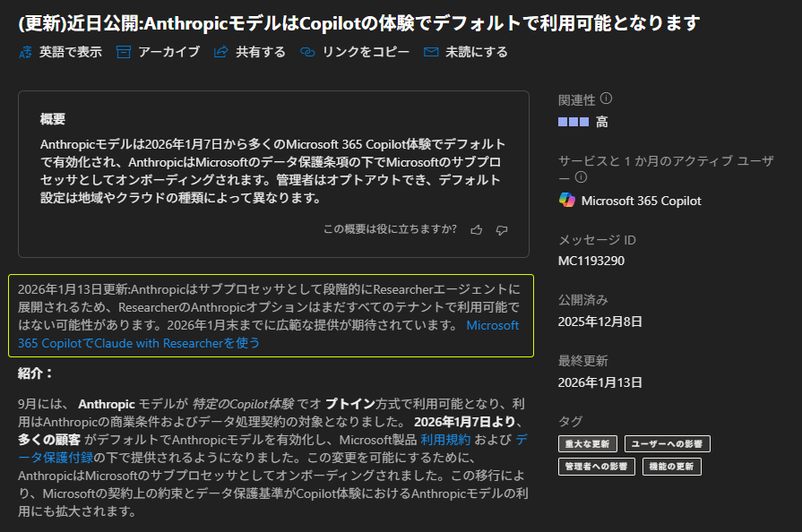This screenshot has height=532, width=802.
Task: Click the Microsoft 365 Copilot logo icon
Action: [567, 200]
